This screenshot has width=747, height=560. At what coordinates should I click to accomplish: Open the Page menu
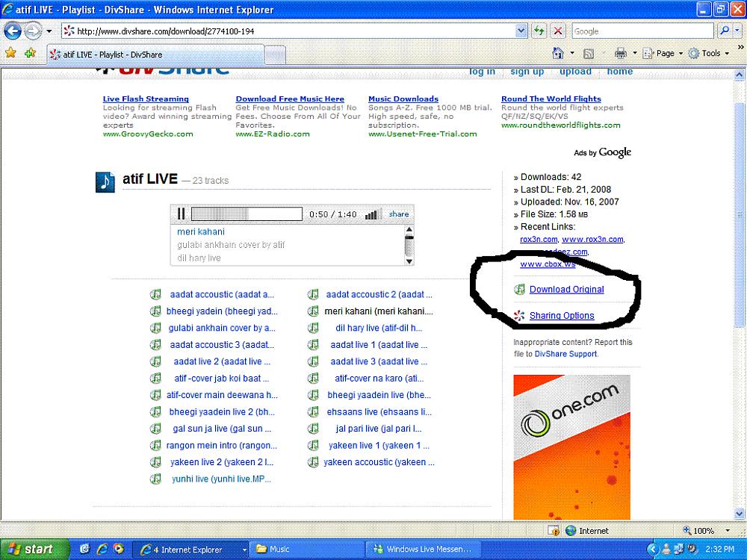663,53
